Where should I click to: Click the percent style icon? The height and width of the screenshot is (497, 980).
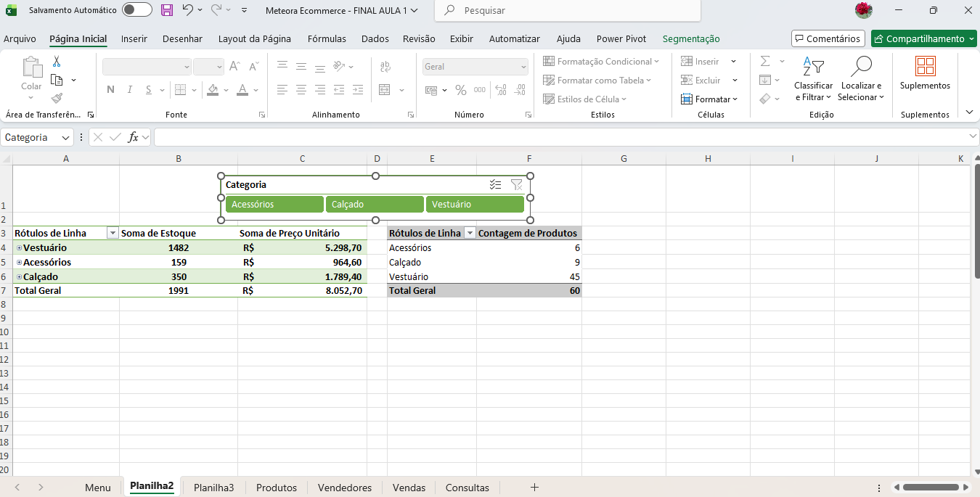coord(461,90)
